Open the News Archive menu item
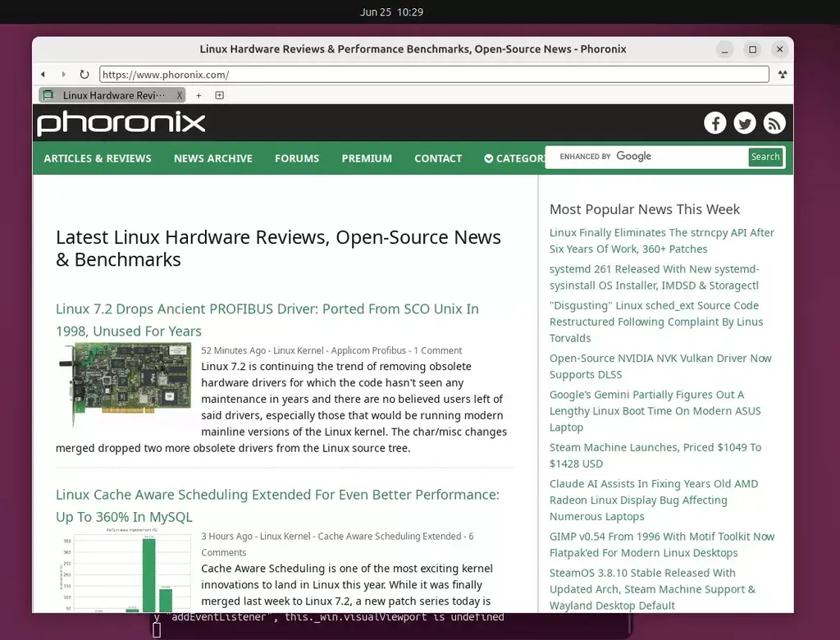This screenshot has width=840, height=640. pos(213,158)
